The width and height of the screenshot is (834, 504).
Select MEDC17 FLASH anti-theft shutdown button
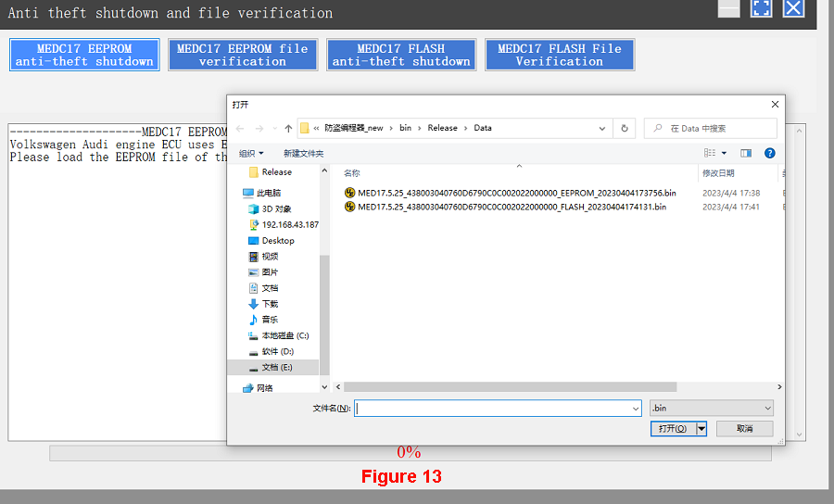pos(401,55)
